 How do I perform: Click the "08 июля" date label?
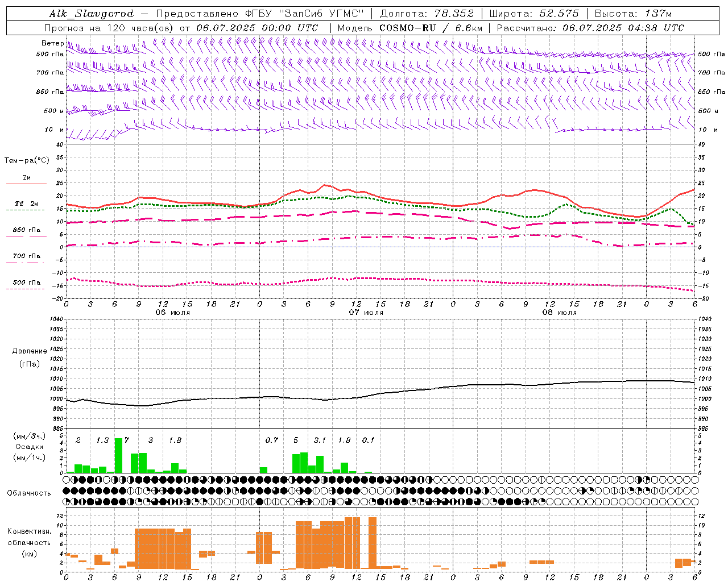click(560, 313)
